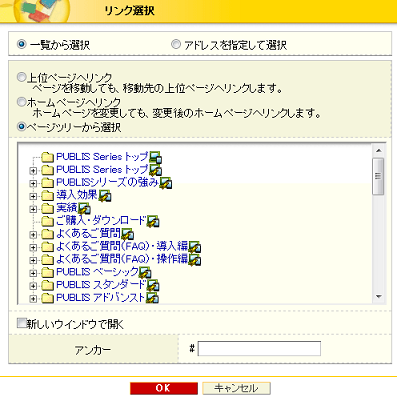Click the page tree scrollbar up arrow

[379, 151]
